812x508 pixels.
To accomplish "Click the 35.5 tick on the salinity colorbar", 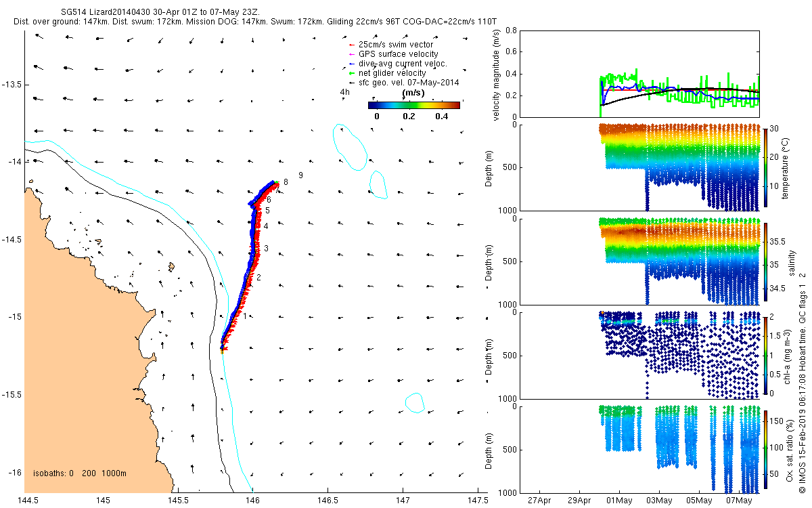I will click(x=778, y=241).
